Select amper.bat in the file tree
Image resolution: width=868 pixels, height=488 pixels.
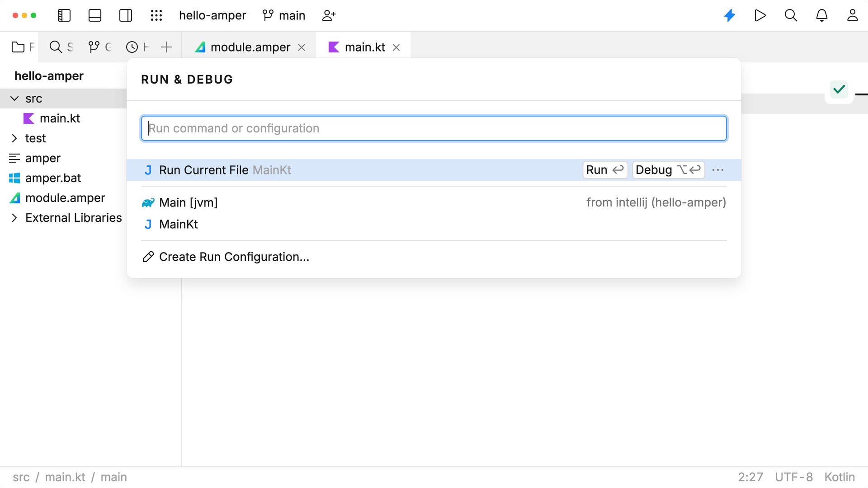[53, 178]
